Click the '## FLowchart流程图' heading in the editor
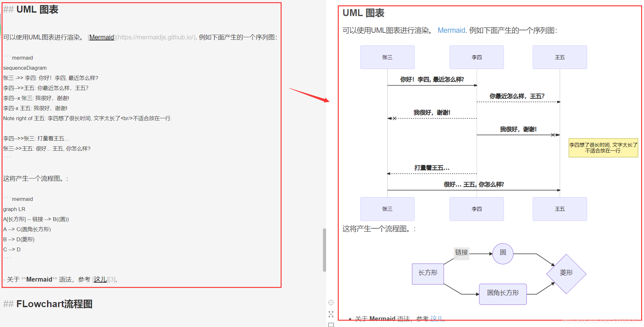 coord(48,304)
